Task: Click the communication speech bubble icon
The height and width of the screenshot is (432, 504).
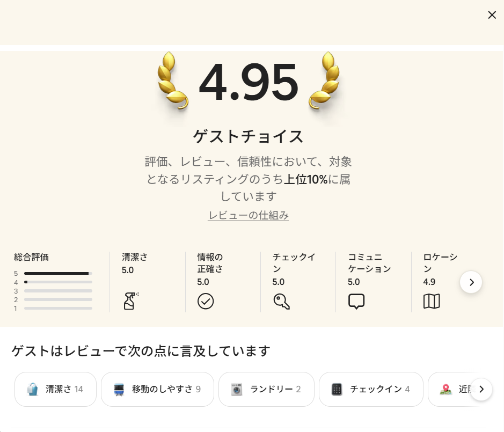Action: click(x=356, y=301)
